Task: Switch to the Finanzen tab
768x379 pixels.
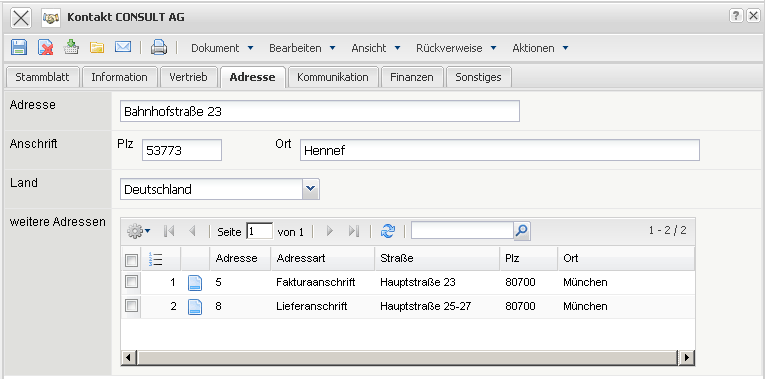Action: [x=412, y=77]
